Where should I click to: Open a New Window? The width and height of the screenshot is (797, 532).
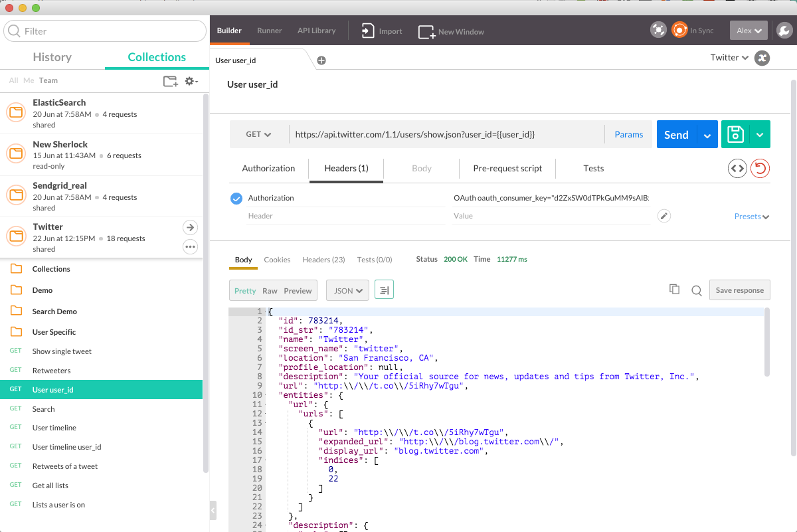[451, 31]
